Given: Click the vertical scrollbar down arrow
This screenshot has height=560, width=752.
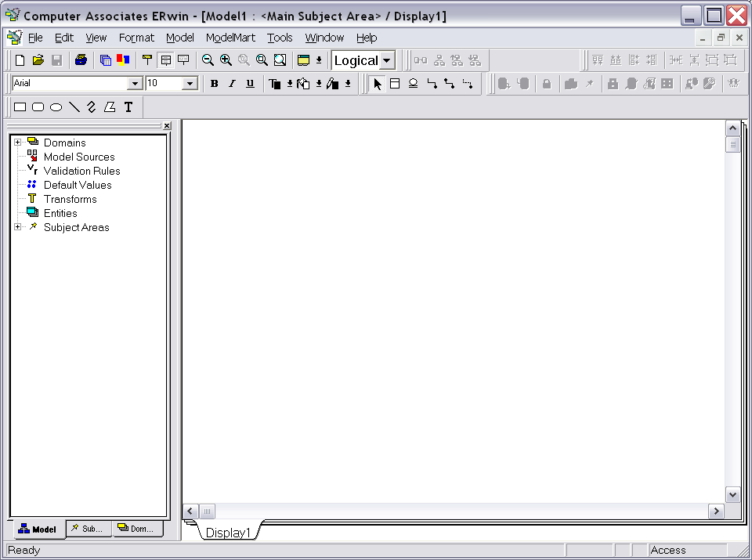Looking at the screenshot, I should pos(733,495).
